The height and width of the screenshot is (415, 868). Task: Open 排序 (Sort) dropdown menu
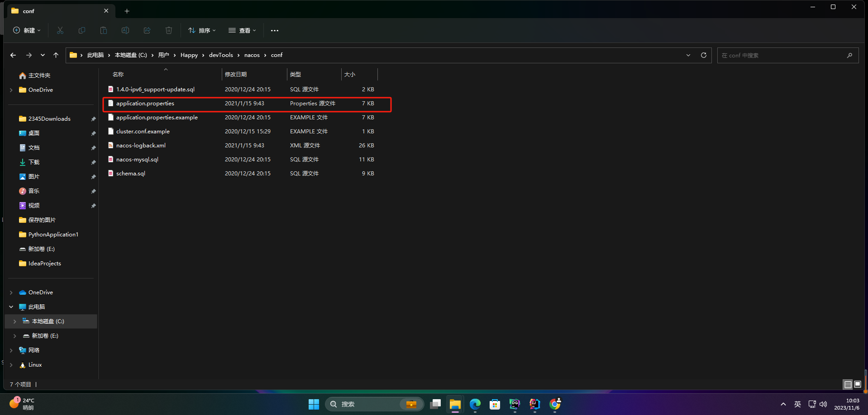tap(202, 30)
